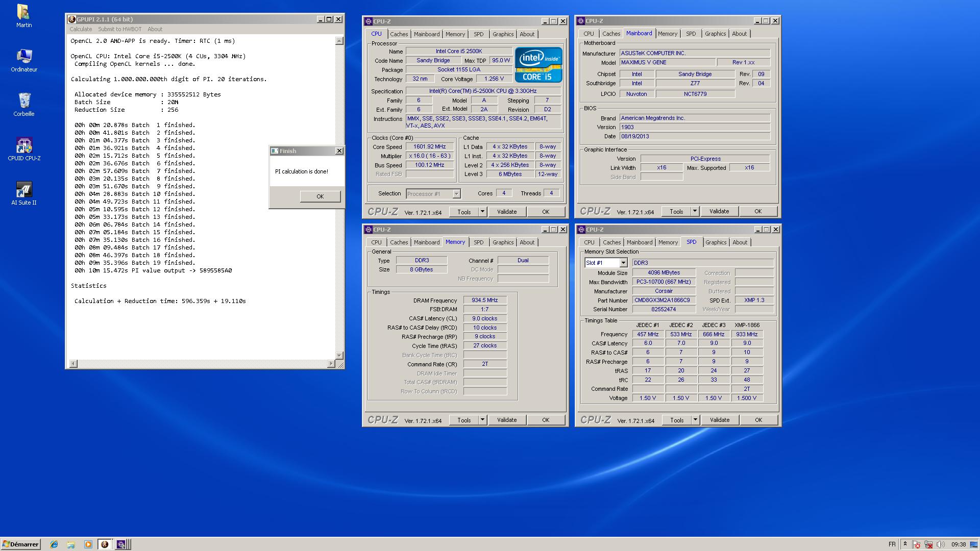Image resolution: width=980 pixels, height=551 pixels.
Task: Click the Démarrer start button
Action: click(x=21, y=544)
